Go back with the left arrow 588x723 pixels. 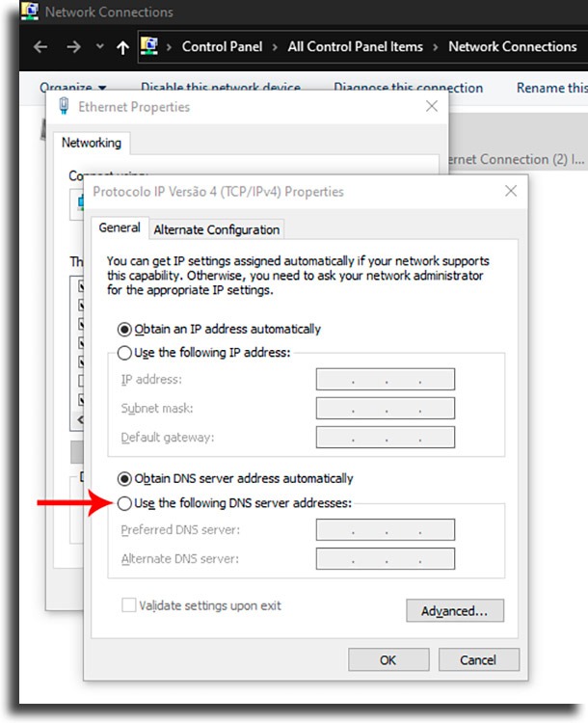40,46
